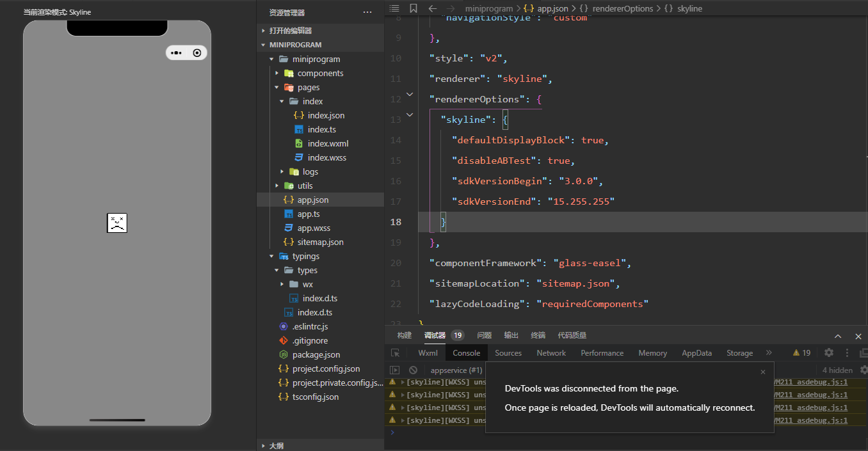
Task: Open DevTools vertical three-dot menu
Action: [x=848, y=352]
